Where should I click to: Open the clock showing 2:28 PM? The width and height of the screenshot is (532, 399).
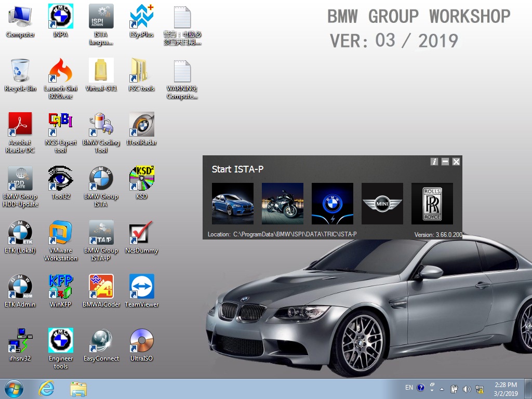(506, 389)
